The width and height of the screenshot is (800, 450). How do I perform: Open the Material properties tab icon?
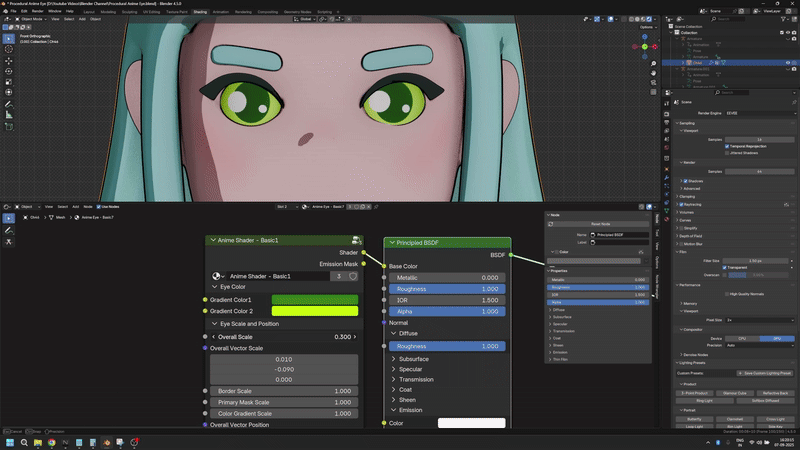tap(666, 219)
